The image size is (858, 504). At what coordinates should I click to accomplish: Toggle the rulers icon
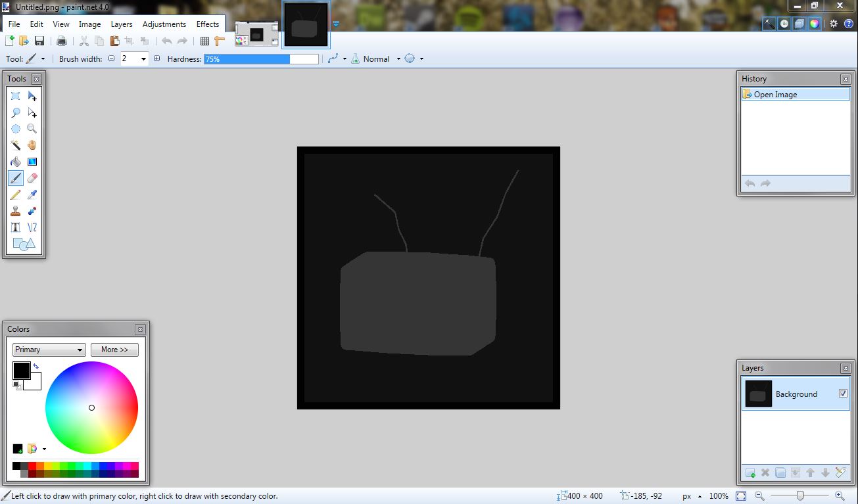220,41
